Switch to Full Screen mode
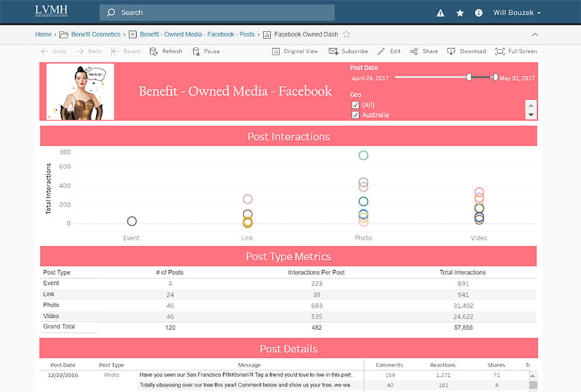Image resolution: width=581 pixels, height=392 pixels. coord(516,51)
